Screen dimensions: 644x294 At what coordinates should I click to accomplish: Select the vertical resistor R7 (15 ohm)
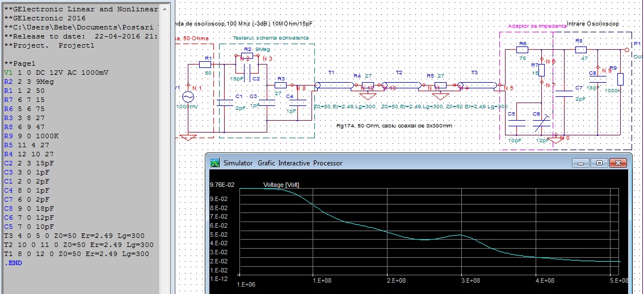click(x=541, y=70)
